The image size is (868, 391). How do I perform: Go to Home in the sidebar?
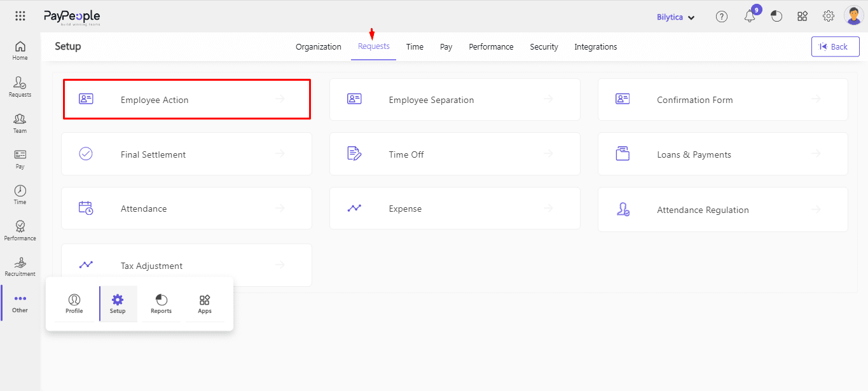pyautogui.click(x=20, y=51)
